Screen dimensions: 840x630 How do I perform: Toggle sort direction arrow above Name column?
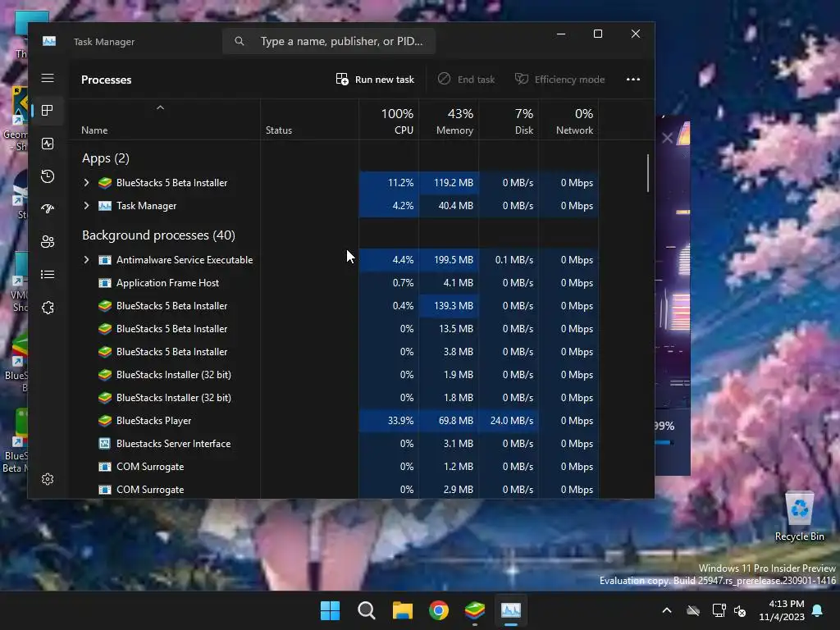tap(160, 107)
